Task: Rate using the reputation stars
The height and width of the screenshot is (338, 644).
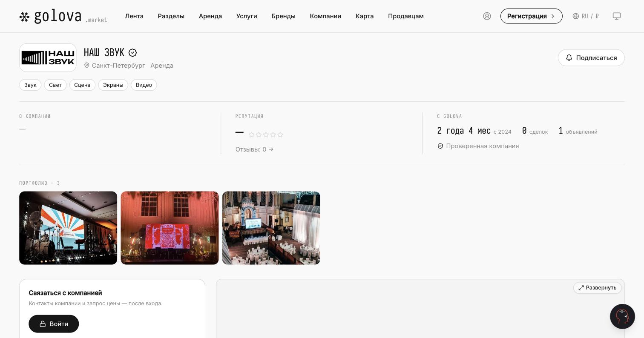Action: (x=266, y=135)
